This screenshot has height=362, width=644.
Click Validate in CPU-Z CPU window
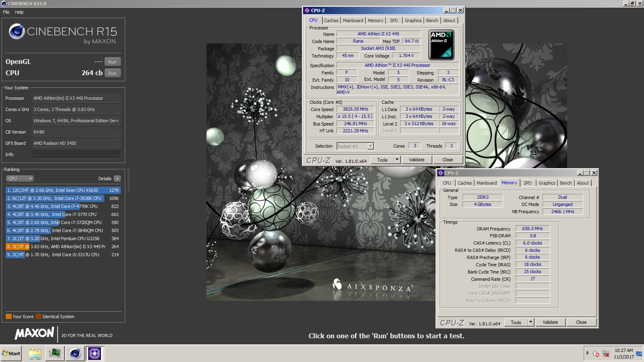tap(417, 160)
